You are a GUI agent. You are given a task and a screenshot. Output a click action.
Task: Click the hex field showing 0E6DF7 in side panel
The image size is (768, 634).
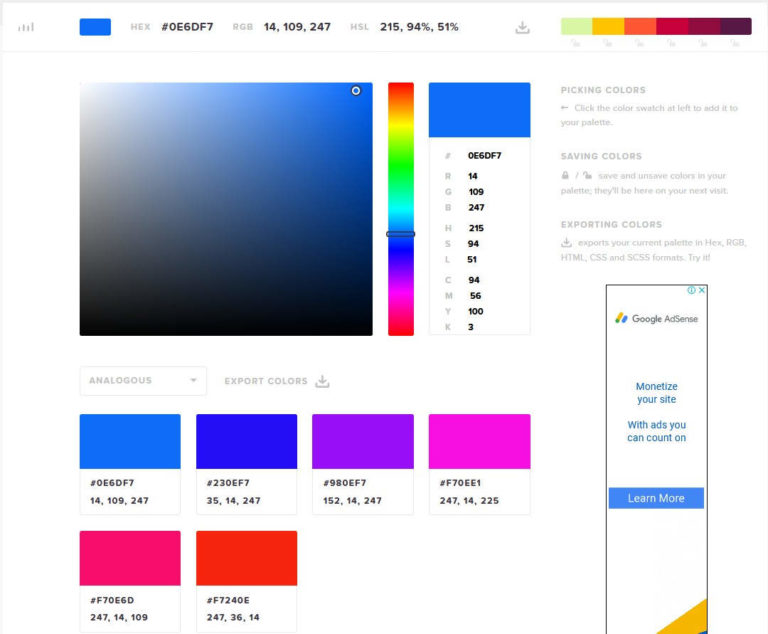pyautogui.click(x=484, y=155)
